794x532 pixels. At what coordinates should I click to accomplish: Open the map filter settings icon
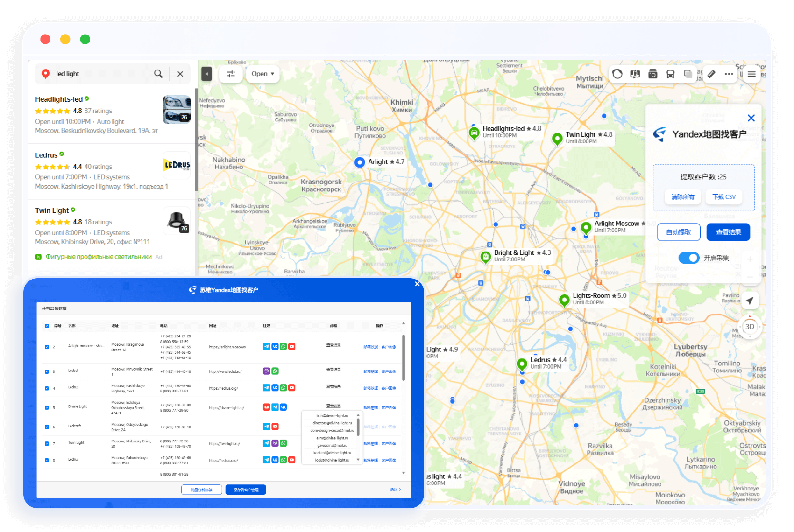coord(231,74)
